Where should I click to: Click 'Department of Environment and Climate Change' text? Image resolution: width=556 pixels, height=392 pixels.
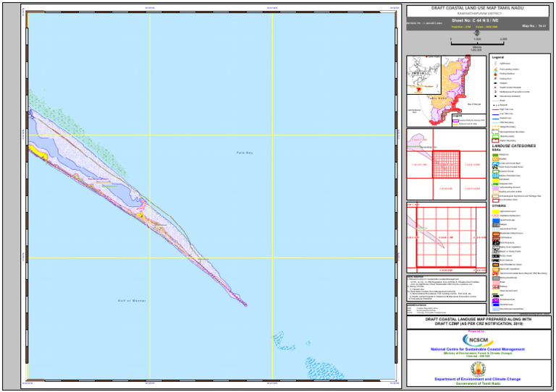coord(478,379)
